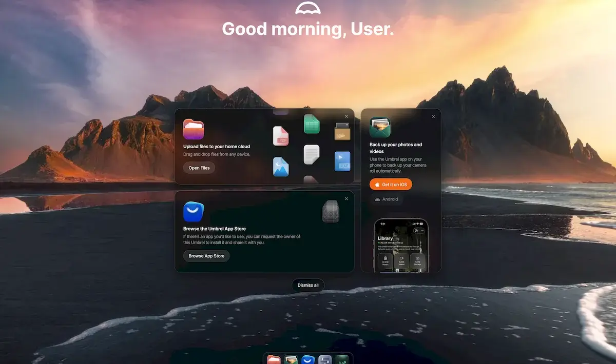Viewport: 616px width, 364px height.
Task: Click the Umbrel umbrella logo above the greeting
Action: pyautogui.click(x=308, y=8)
